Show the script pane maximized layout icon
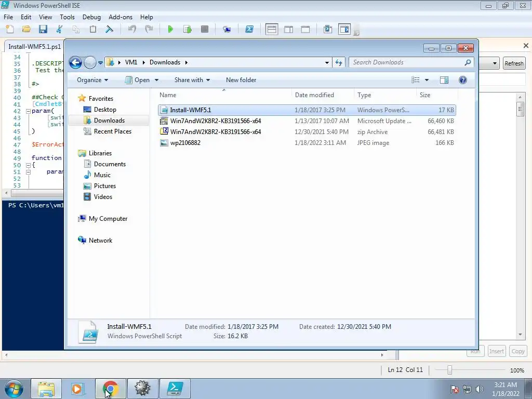This screenshot has height=399, width=532. [x=305, y=29]
